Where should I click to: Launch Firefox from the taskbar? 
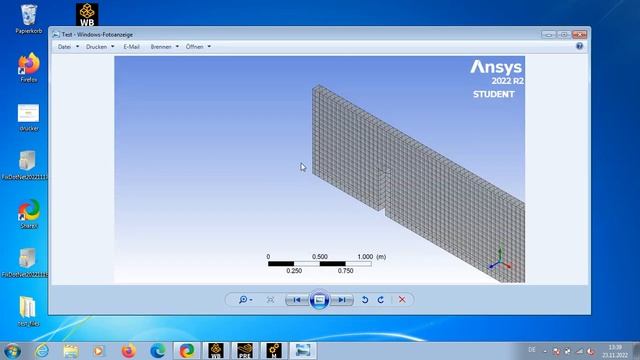click(128, 351)
